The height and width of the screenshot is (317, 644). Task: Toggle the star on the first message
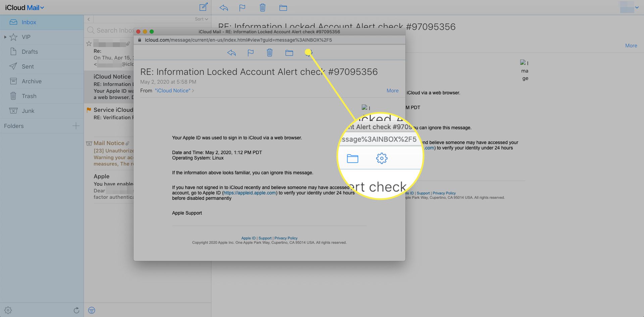[x=89, y=43]
